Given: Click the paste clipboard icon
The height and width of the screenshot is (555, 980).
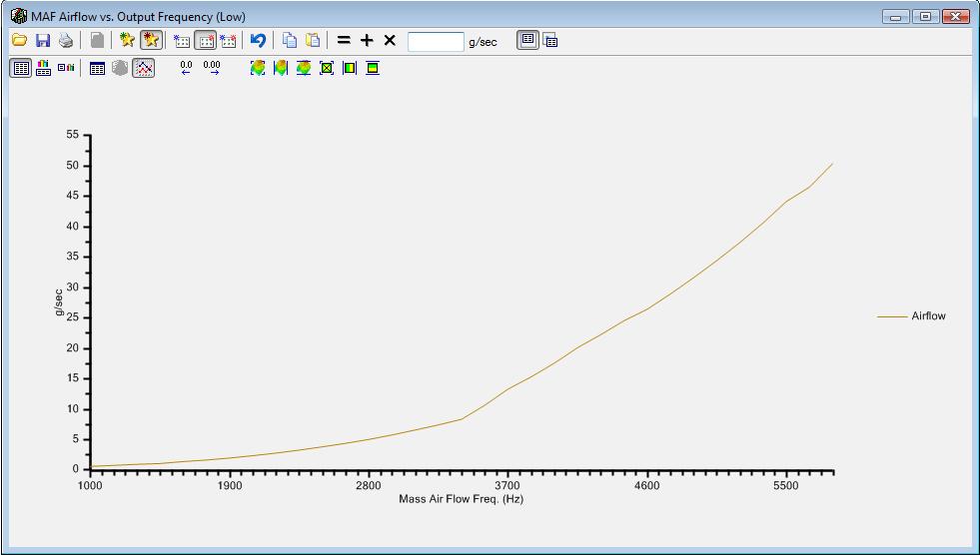Looking at the screenshot, I should coord(313,41).
